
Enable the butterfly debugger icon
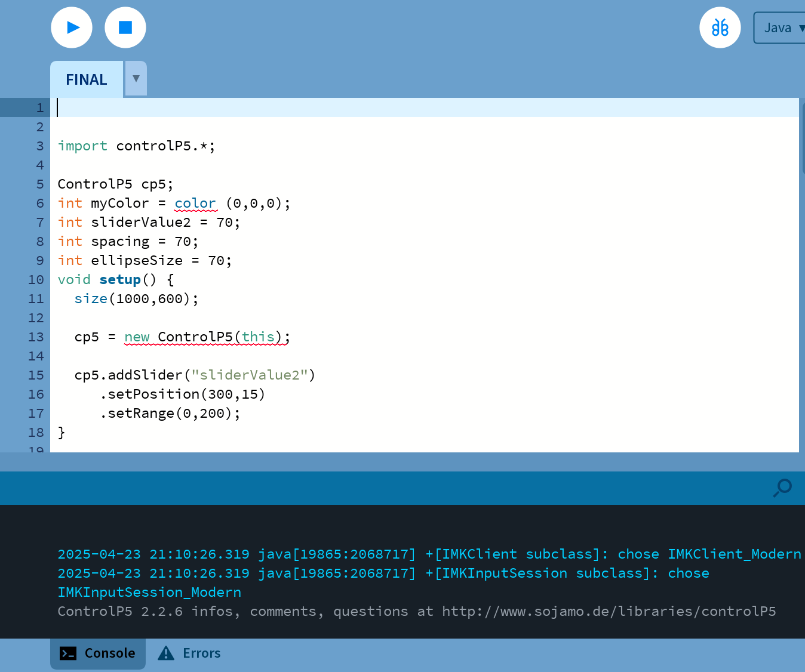tap(720, 27)
